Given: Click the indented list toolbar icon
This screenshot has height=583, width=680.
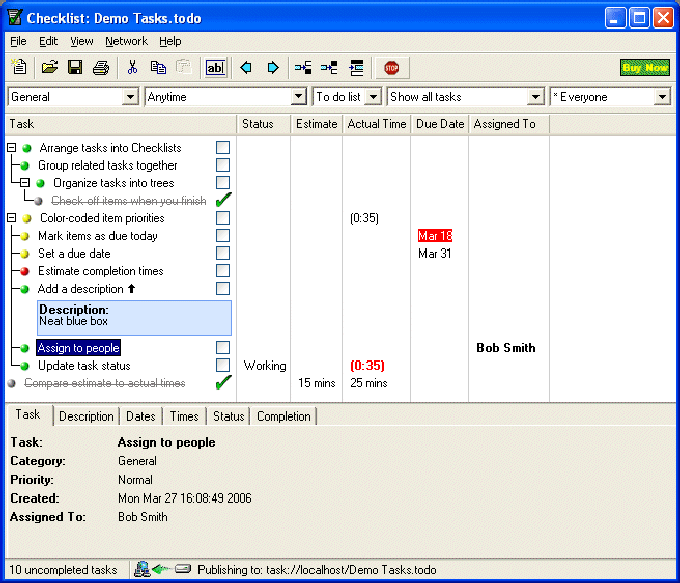Looking at the screenshot, I should pos(356,68).
